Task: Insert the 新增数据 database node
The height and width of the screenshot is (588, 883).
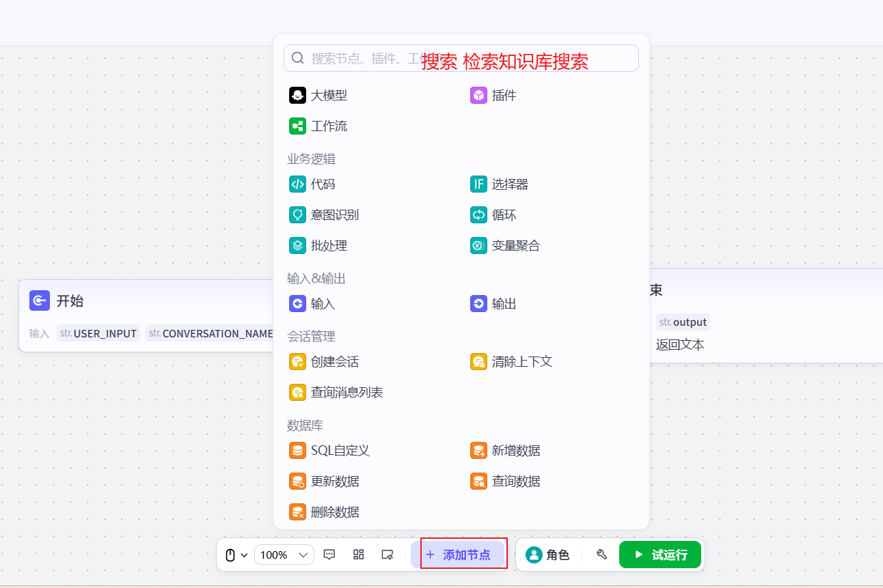Action: (x=505, y=451)
